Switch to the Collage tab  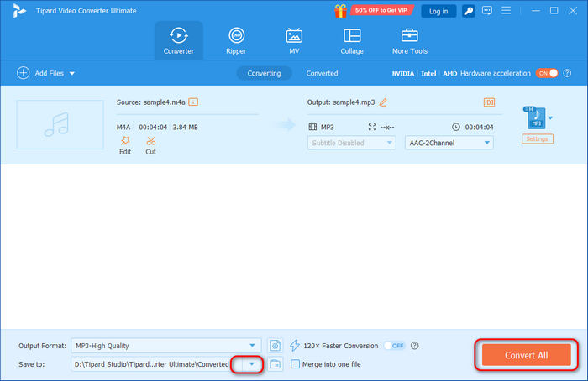[352, 40]
